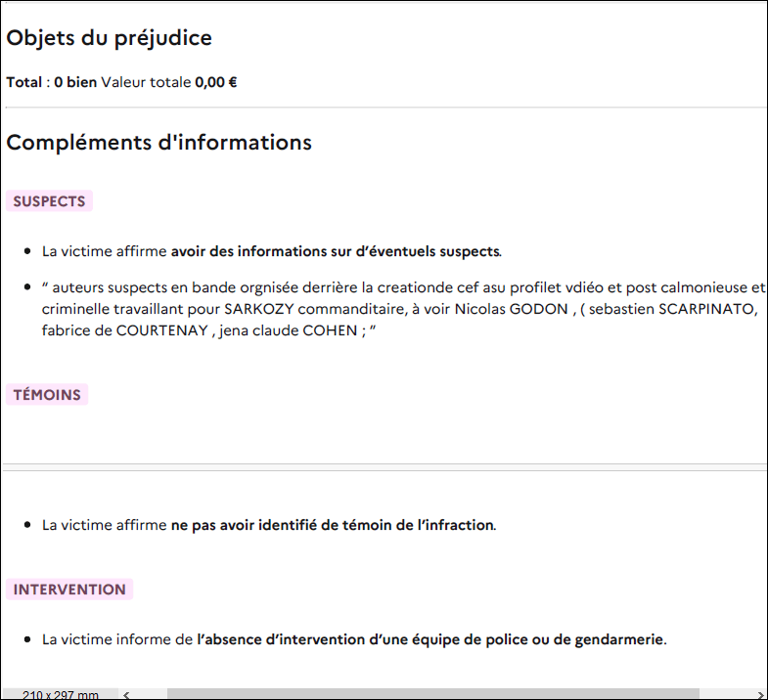768x700 pixels.
Task: Click the left scroll arrow on horizontal scrollbar
Action: [126, 694]
